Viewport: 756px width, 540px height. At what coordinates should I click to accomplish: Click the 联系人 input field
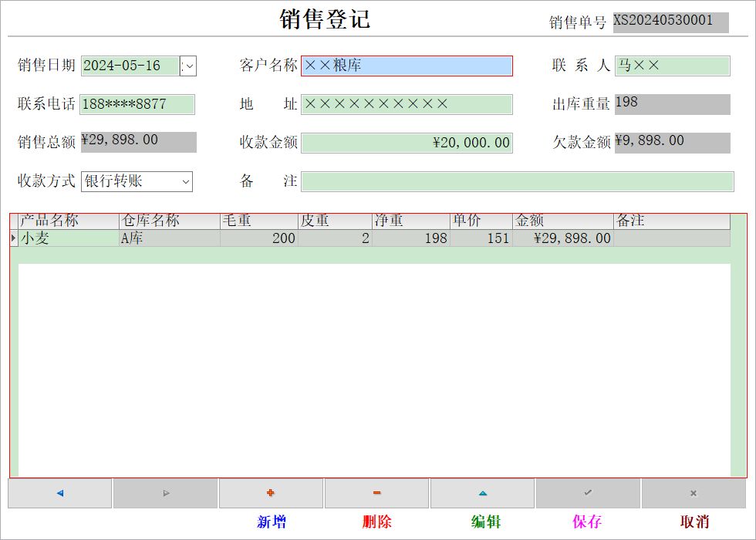[x=673, y=66]
